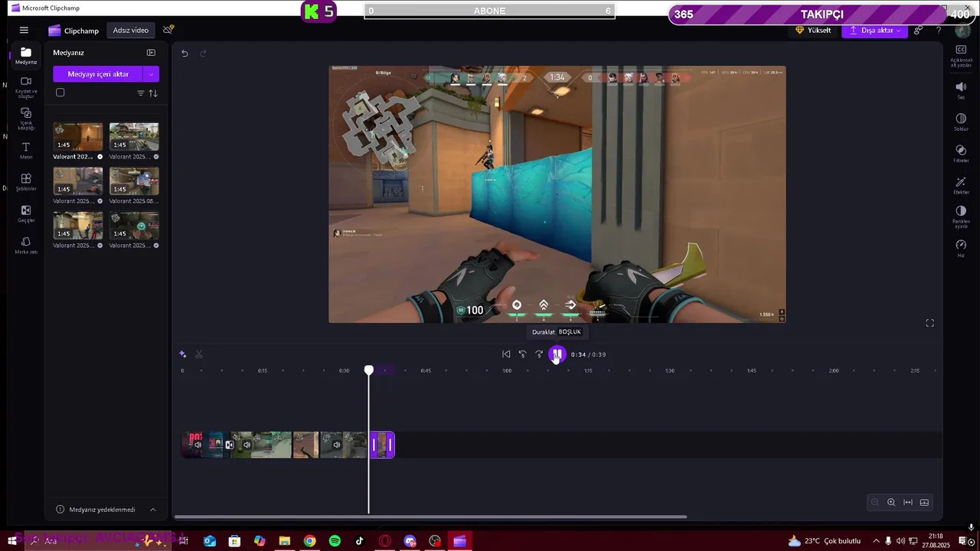Open the Metin text sidebar tab
The height and width of the screenshot is (551, 980).
(26, 150)
